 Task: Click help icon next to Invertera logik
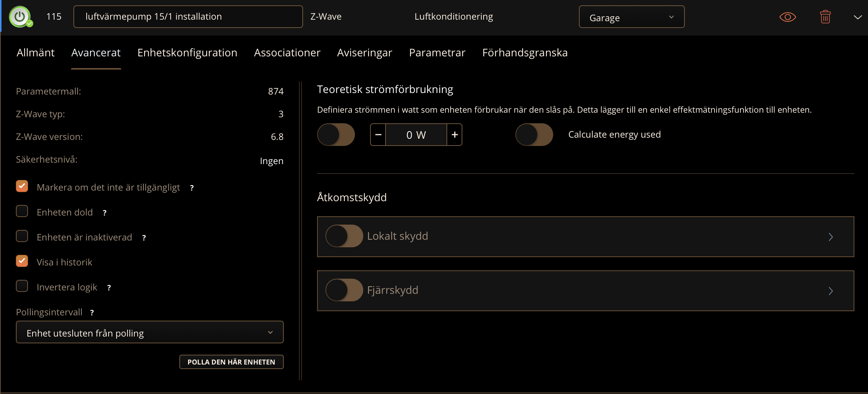pyautogui.click(x=109, y=288)
